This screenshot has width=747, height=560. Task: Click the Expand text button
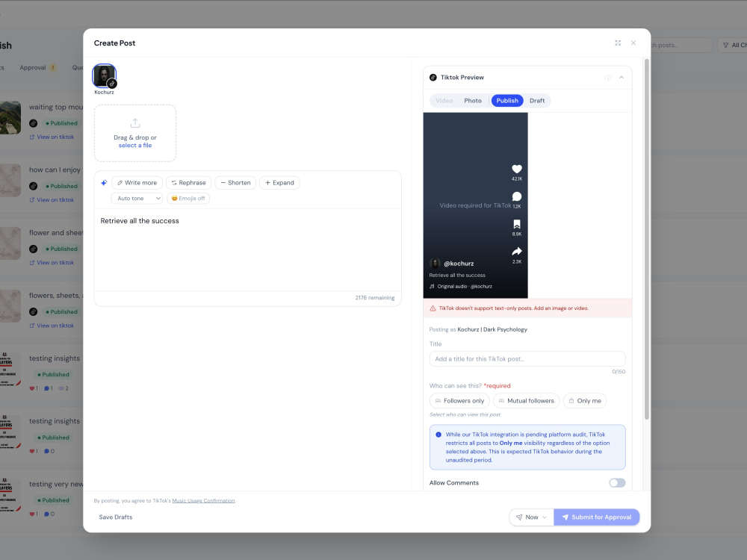279,183
